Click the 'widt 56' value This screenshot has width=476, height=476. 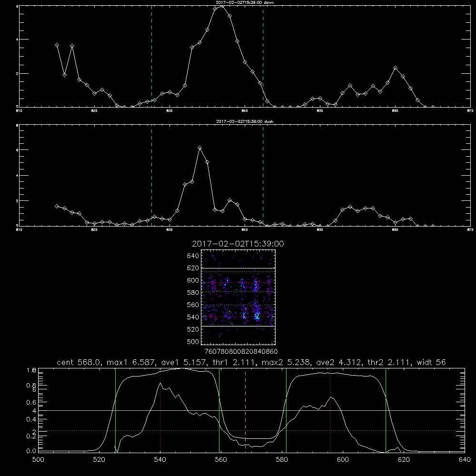[431, 362]
